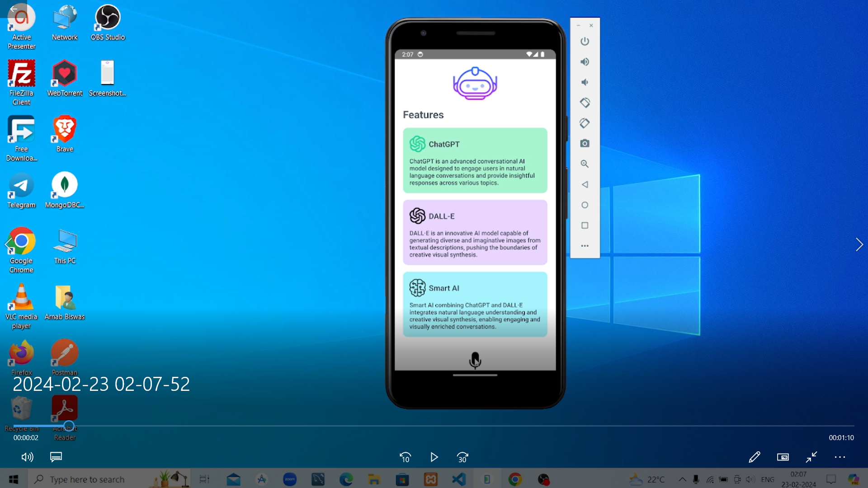Screen dimensions: 868x488
Task: Open the Firefox desktop shortcut
Action: click(21, 357)
